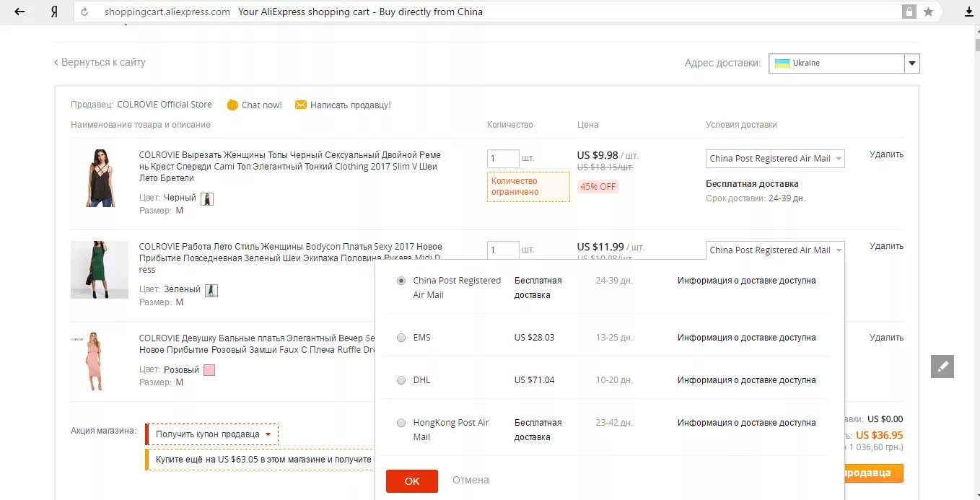Reload the page with the refresh icon
This screenshot has height=500, width=980.
click(85, 12)
